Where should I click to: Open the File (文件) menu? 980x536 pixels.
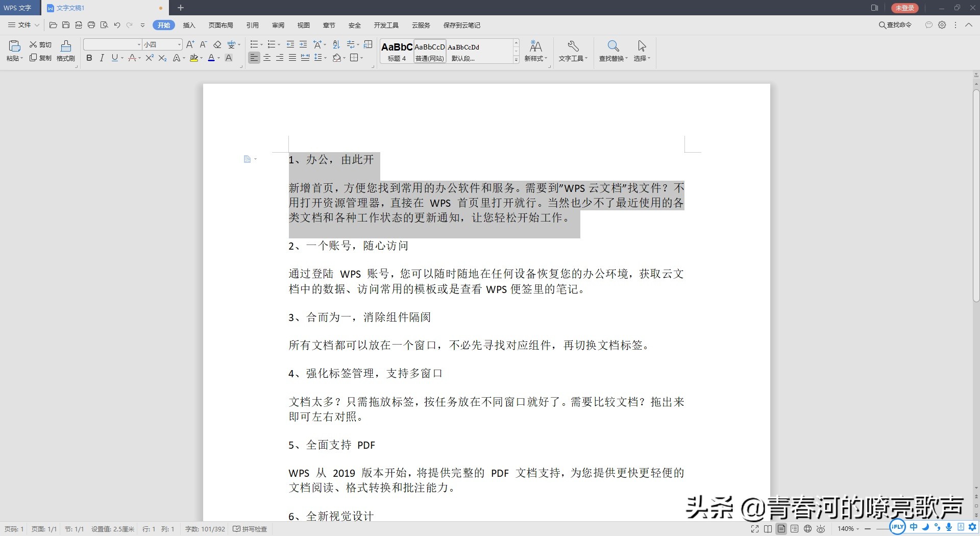click(x=23, y=25)
